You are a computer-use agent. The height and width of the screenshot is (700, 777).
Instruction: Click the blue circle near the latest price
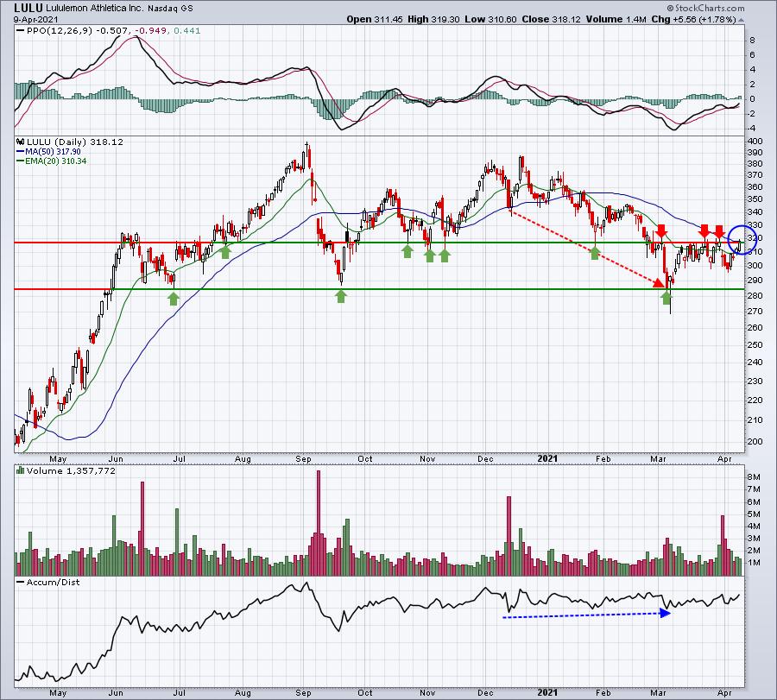[x=742, y=238]
